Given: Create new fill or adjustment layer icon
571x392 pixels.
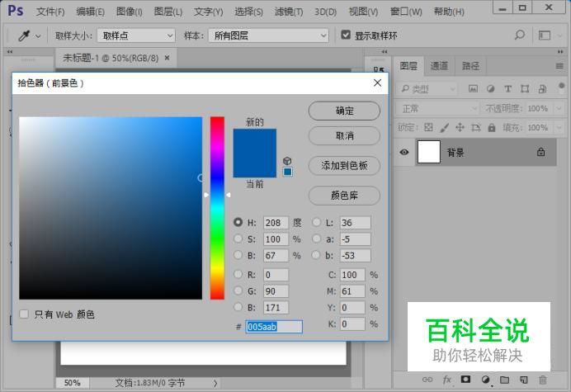Looking at the screenshot, I should (485, 380).
